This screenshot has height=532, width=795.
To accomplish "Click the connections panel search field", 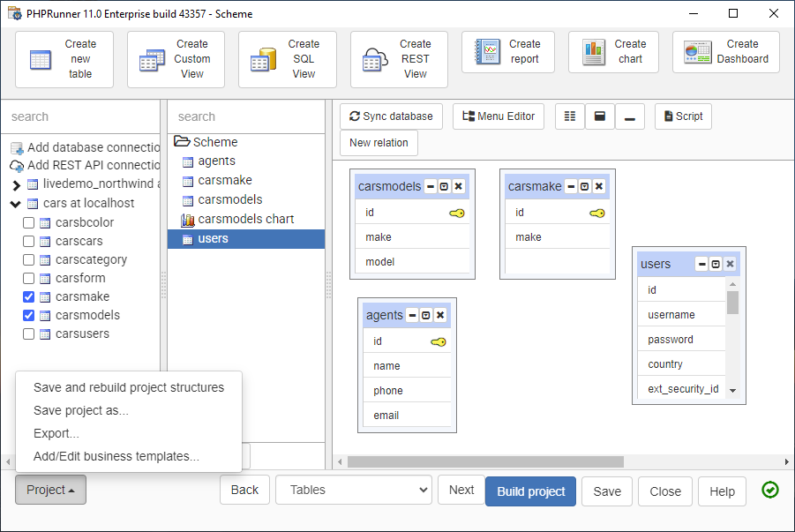I will (81, 116).
